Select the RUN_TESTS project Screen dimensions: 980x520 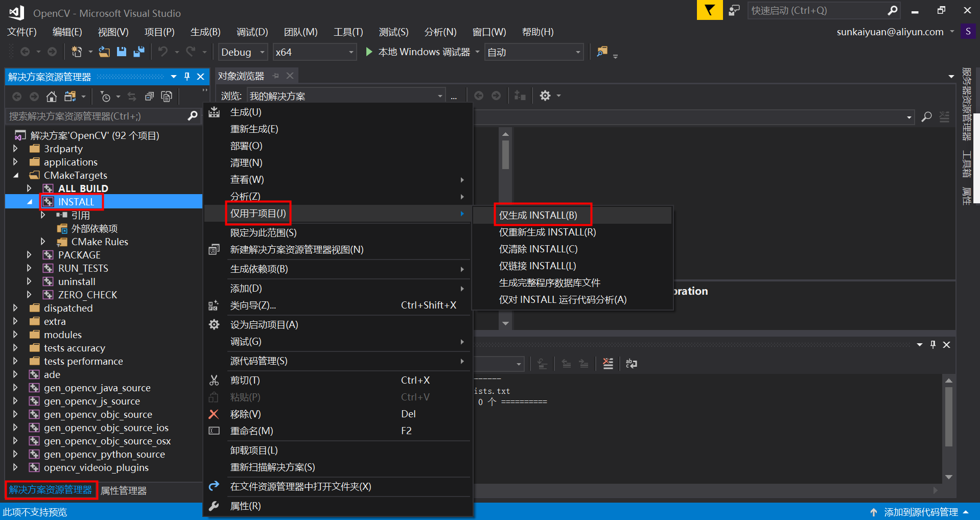tap(83, 268)
